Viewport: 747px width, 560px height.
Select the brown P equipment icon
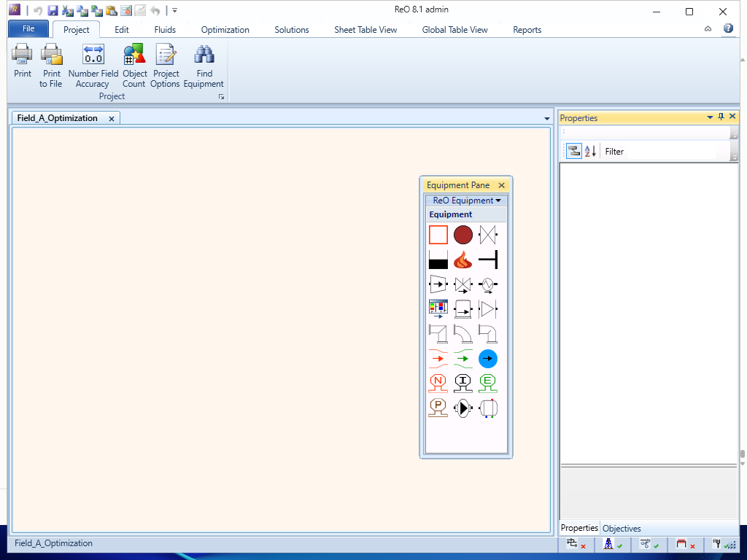pyautogui.click(x=438, y=408)
